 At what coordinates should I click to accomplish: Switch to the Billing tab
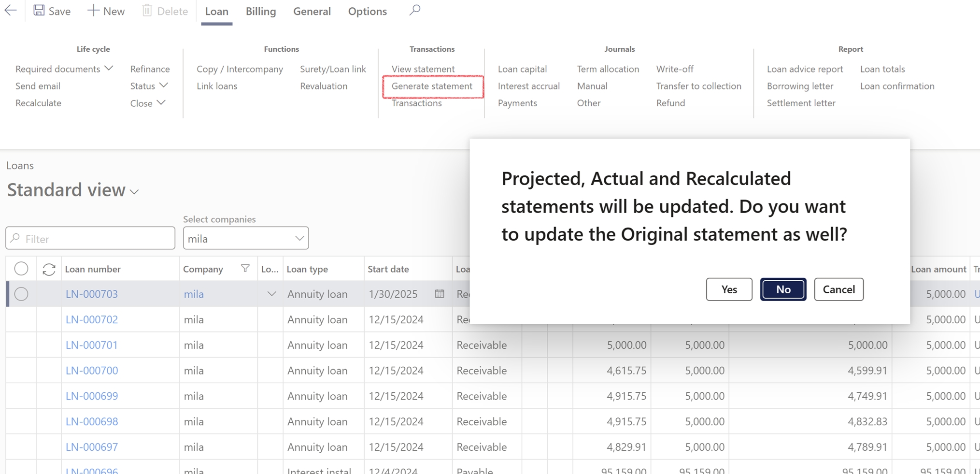click(x=261, y=11)
